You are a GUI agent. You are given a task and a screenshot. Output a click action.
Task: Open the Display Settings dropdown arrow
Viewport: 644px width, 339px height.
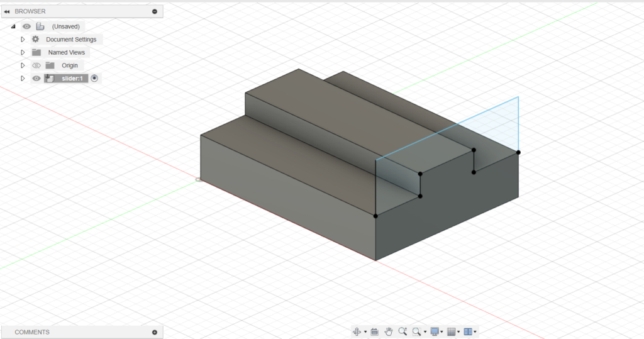[442, 332]
